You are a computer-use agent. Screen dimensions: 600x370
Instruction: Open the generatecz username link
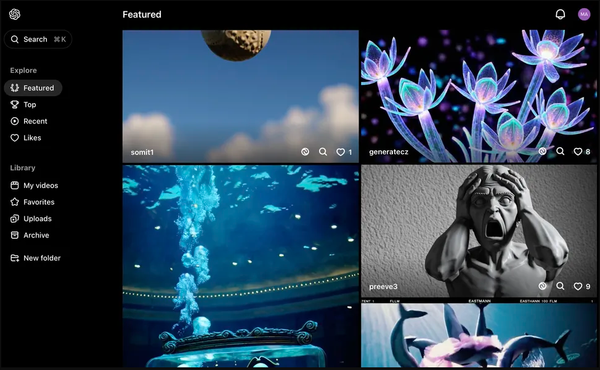(x=388, y=152)
